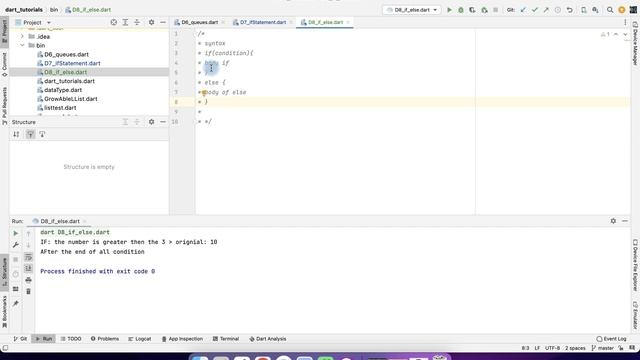Viewport: 640px width, 360px height.
Task: Open run configuration dropdown D8_if_else.dart
Action: 411,10
